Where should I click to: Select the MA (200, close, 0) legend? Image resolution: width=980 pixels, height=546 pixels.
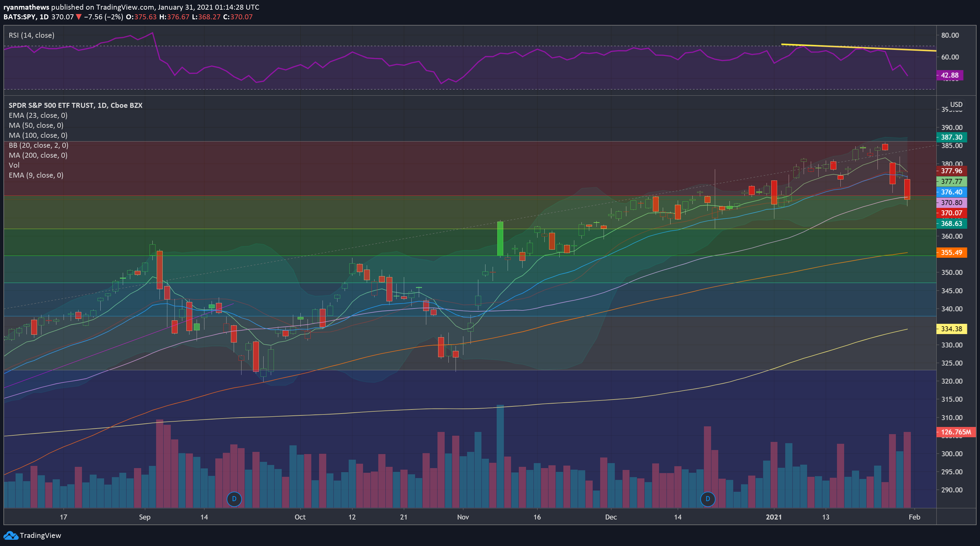(38, 155)
